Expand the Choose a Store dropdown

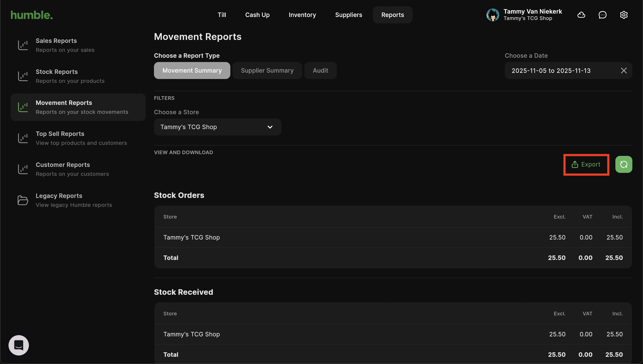(x=218, y=127)
